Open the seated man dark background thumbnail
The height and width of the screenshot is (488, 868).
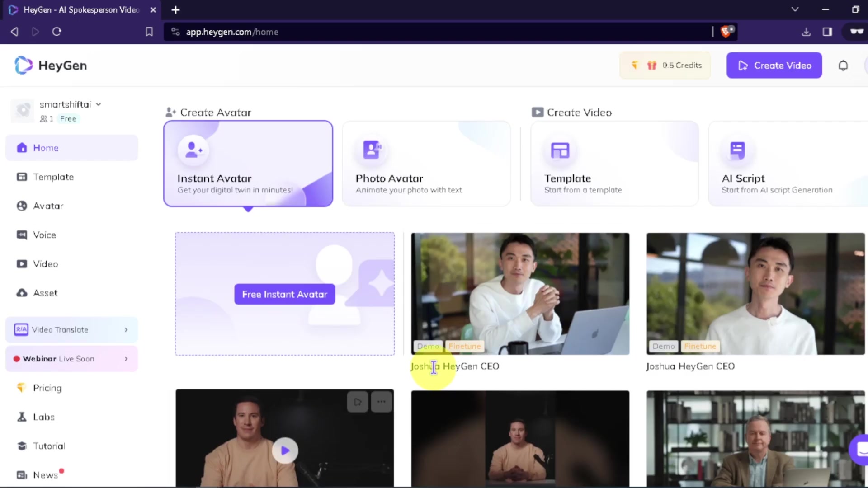point(520,439)
